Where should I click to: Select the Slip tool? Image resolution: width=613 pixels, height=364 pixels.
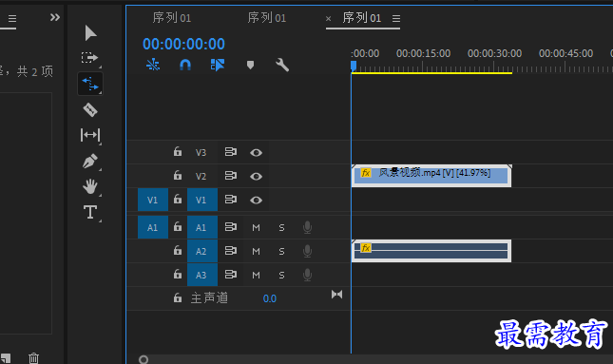pyautogui.click(x=90, y=135)
